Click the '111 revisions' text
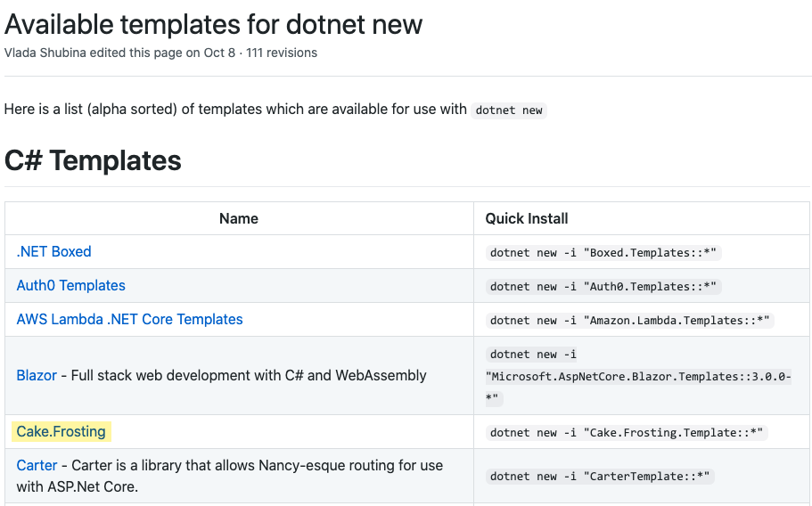812x506 pixels. click(282, 53)
